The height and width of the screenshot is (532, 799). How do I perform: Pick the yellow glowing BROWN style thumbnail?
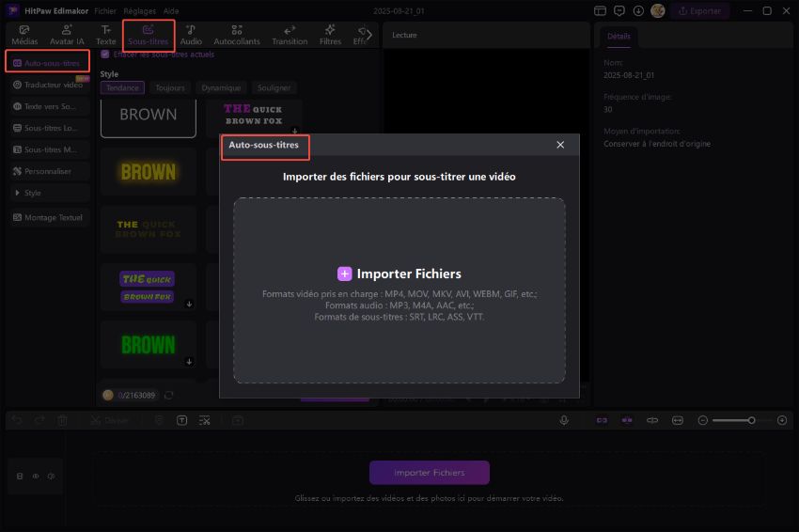149,172
